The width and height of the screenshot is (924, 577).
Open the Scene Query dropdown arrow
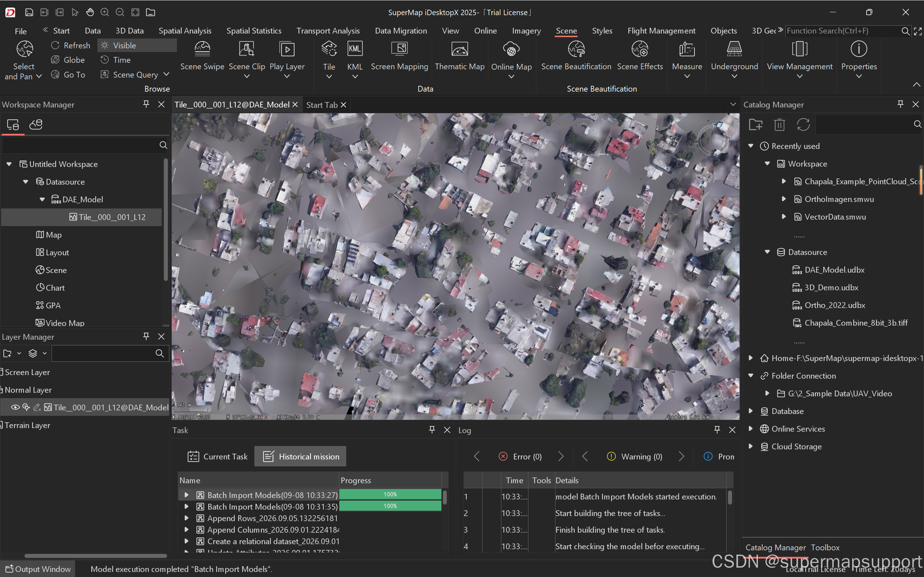(166, 74)
